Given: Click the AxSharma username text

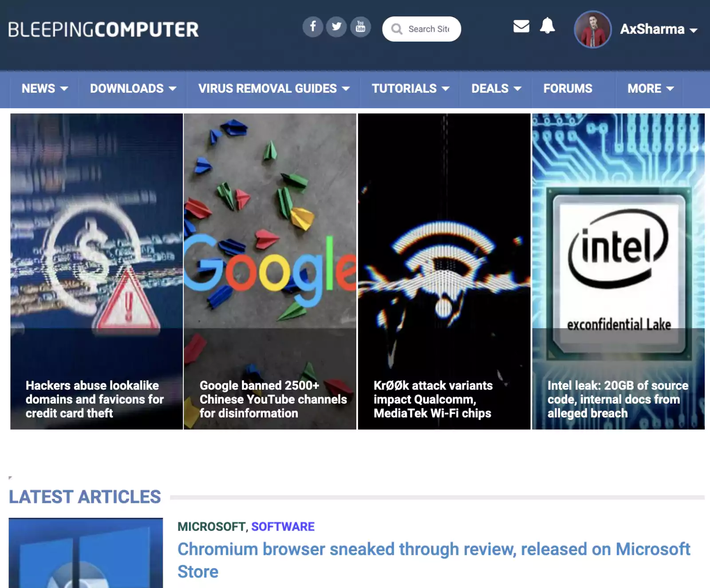Looking at the screenshot, I should pos(652,29).
